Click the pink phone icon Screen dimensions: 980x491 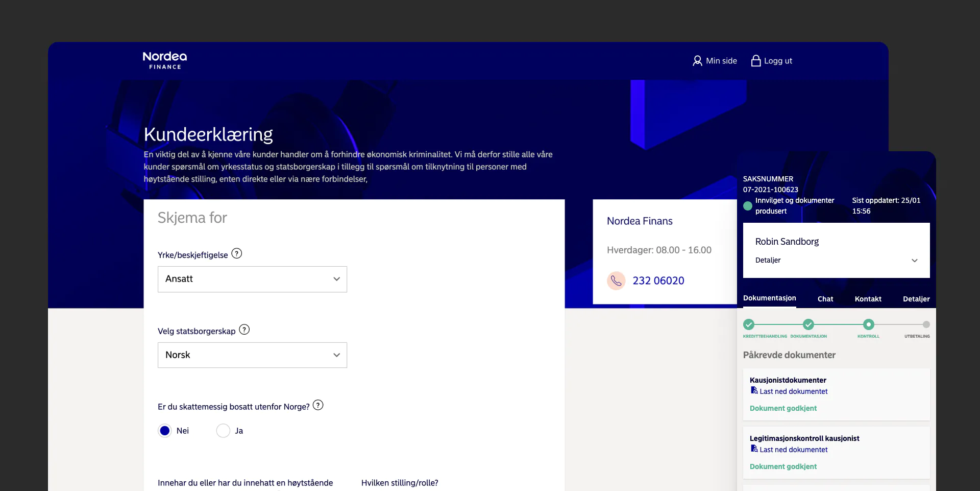pos(616,280)
